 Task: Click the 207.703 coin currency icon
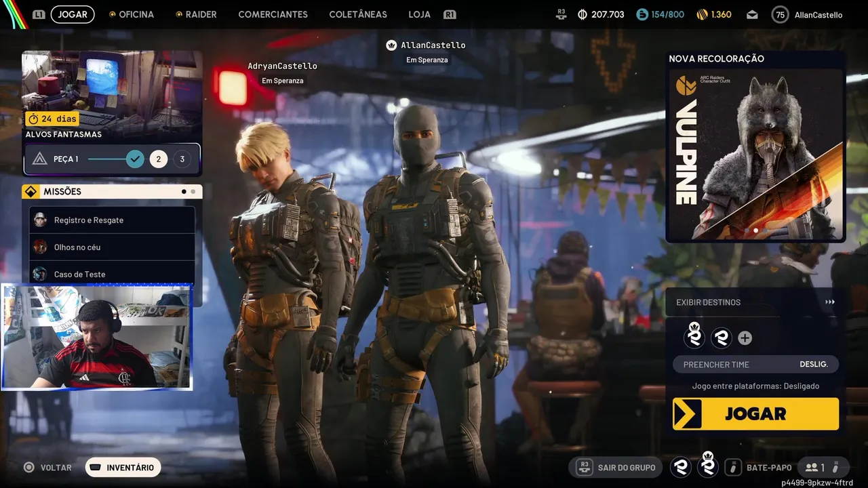coord(582,14)
